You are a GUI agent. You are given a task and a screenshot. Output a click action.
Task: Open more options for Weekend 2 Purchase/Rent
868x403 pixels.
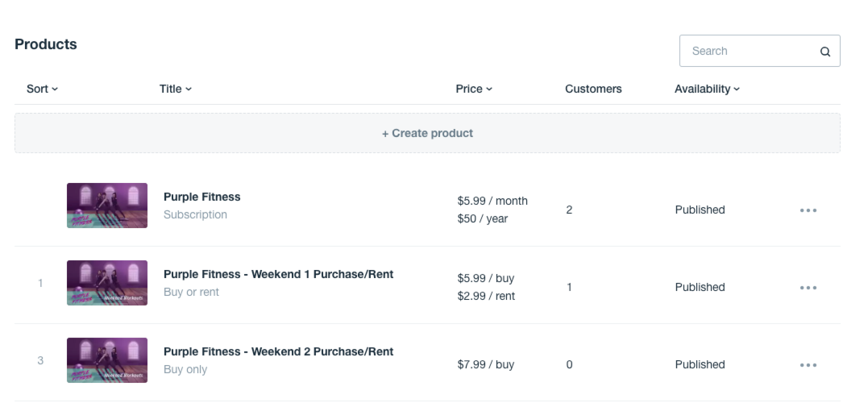808,365
